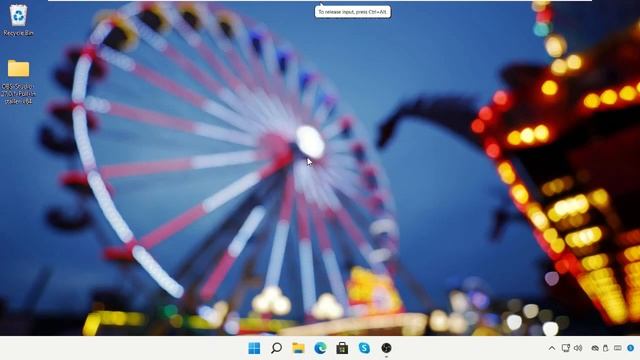This screenshot has height=360, width=640.
Task: Select the Recycle Bin desktop icon
Action: coord(18,20)
